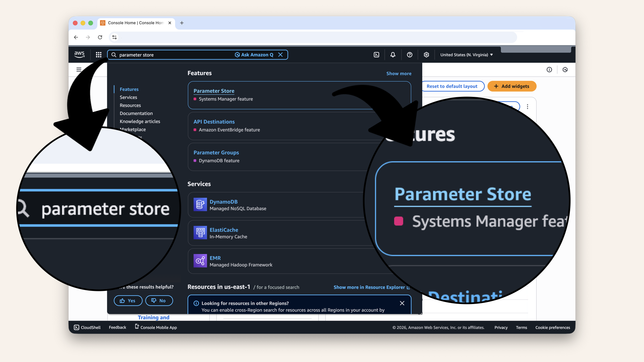Screen dimensions: 644x362
Task: Open the hamburger navigation menu
Action: pos(79,70)
